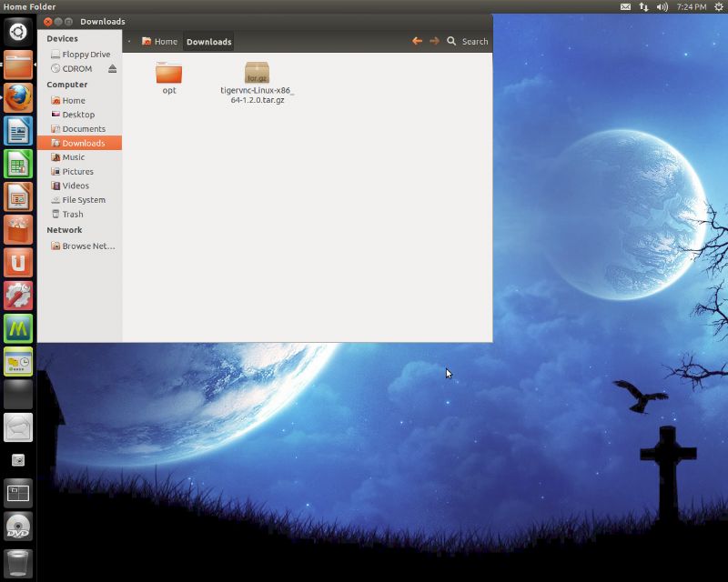Go to Documents in the sidebar
The width and height of the screenshot is (728, 582).
pos(80,128)
